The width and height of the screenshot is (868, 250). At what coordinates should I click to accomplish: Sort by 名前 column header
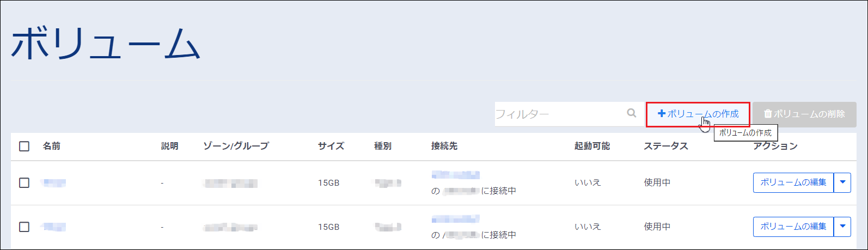[x=52, y=146]
